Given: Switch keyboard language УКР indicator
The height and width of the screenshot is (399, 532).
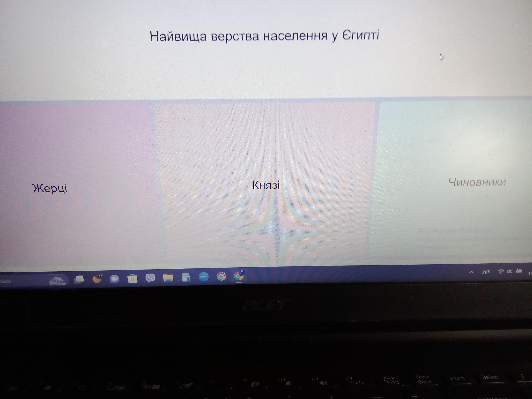Looking at the screenshot, I should tap(486, 272).
